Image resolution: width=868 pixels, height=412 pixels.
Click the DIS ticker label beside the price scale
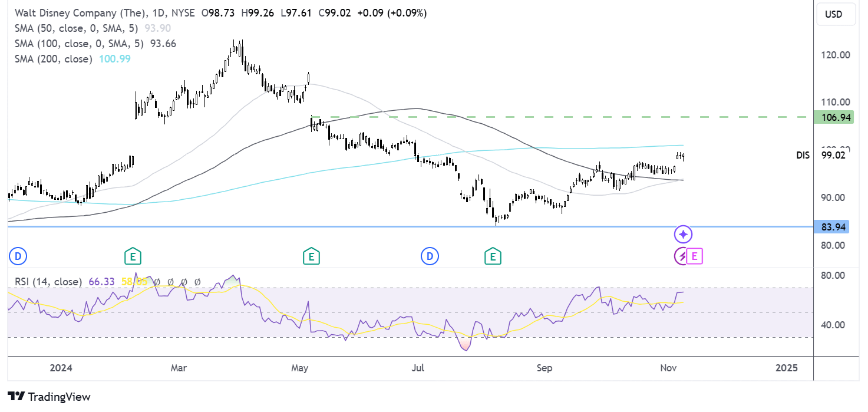point(803,155)
